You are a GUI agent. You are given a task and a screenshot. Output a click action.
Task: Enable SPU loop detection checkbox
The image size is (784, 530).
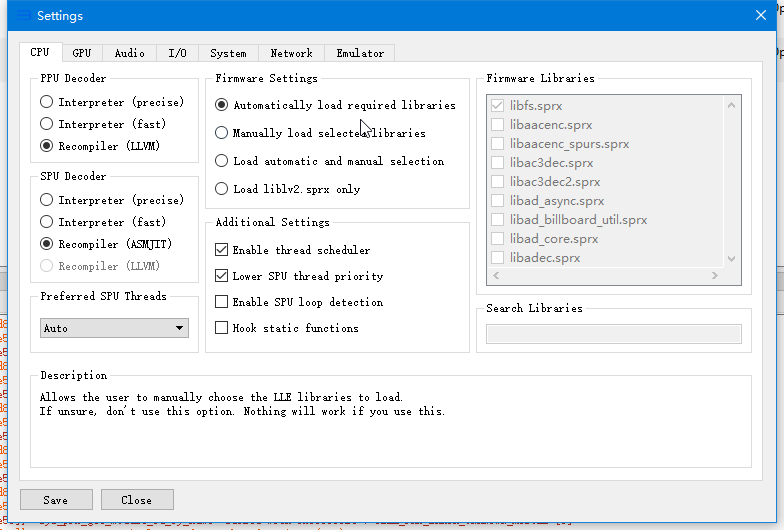tap(299, 302)
